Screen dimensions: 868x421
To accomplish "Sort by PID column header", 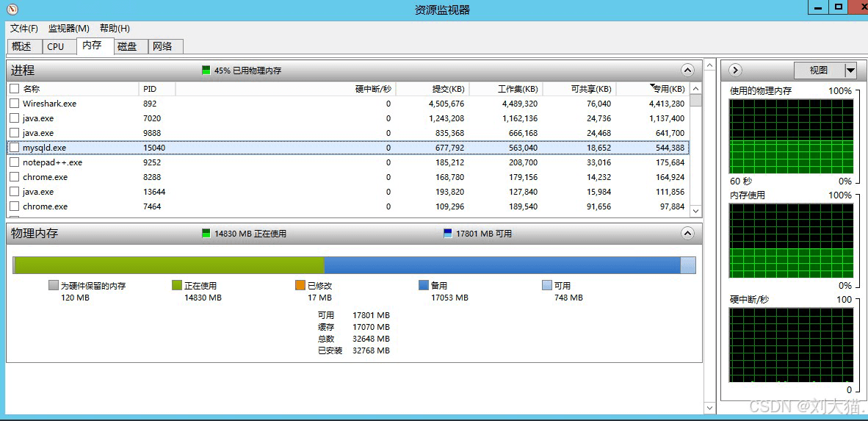I will tap(156, 89).
